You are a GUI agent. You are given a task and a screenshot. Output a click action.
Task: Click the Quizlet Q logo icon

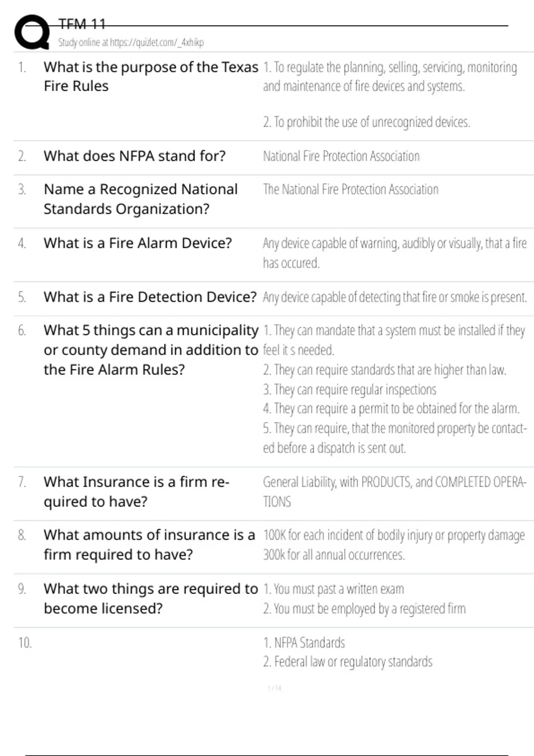click(32, 32)
